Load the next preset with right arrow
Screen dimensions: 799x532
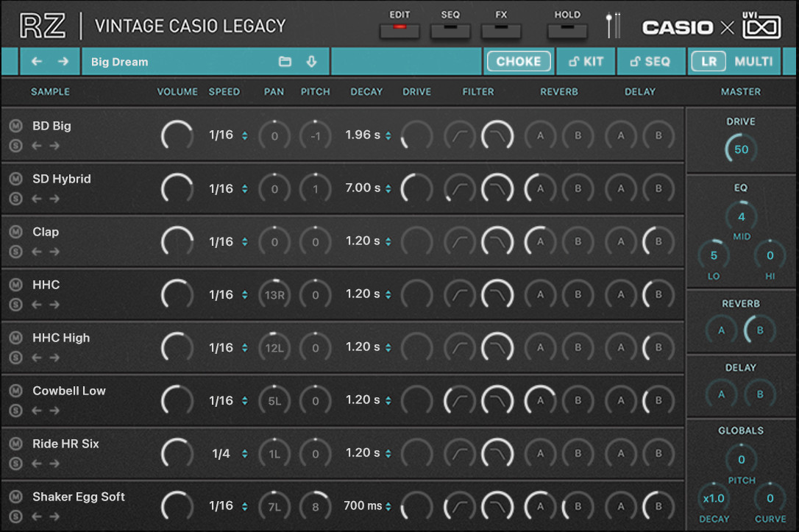(x=63, y=62)
